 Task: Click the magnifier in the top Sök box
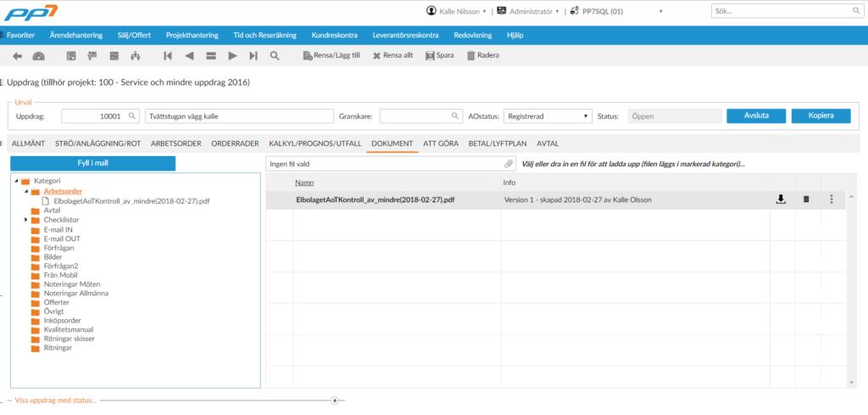(856, 10)
